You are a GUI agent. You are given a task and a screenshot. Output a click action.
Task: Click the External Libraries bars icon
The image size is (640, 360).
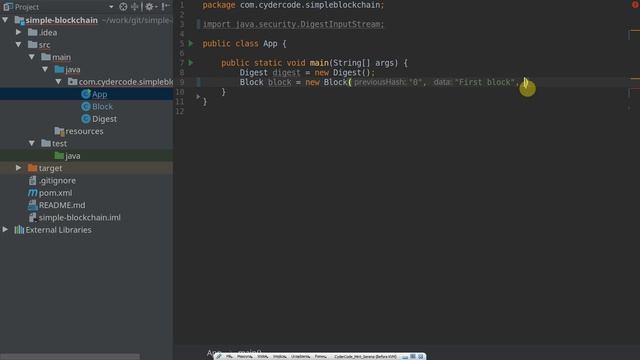tap(19, 230)
